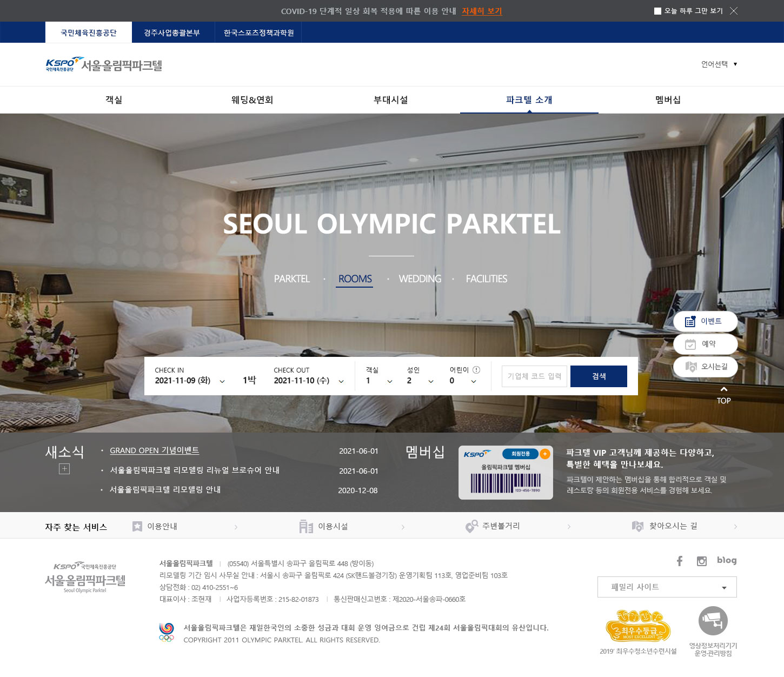Click the 이용안내 star icon
784x677 pixels.
[137, 526]
